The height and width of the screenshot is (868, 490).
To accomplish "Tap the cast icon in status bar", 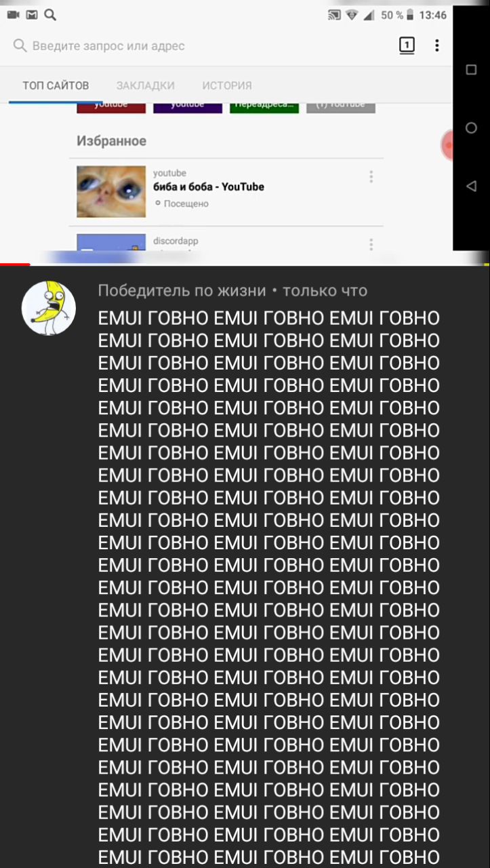I will point(334,15).
